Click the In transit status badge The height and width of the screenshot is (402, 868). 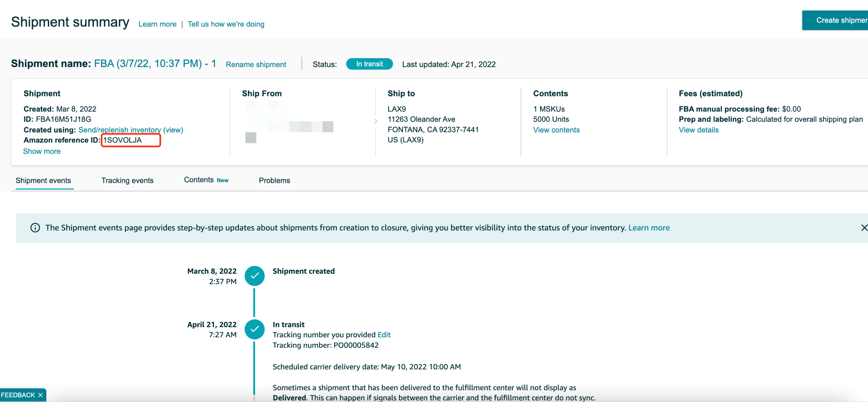click(x=369, y=64)
